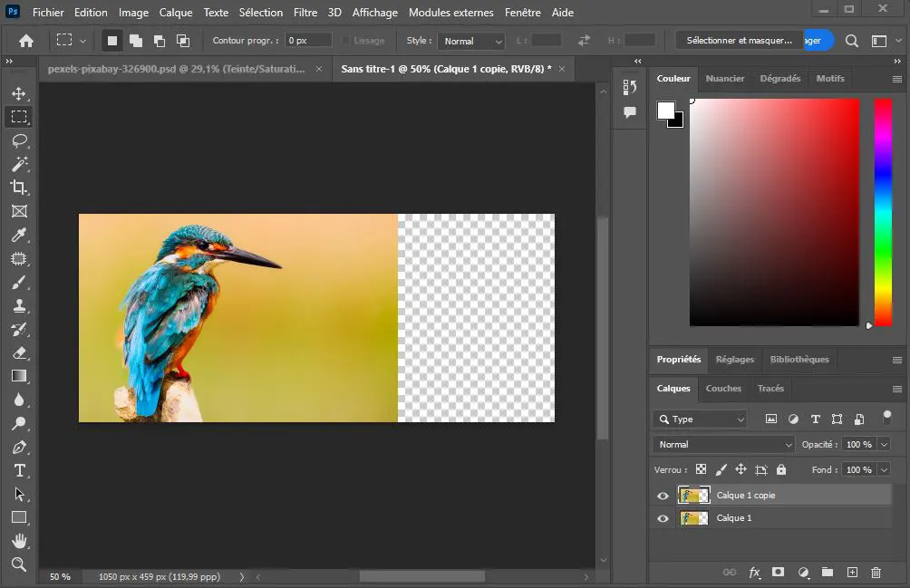Viewport: 910px width, 588px height.
Task: Create a new layer with plus icon
Action: coord(852,573)
